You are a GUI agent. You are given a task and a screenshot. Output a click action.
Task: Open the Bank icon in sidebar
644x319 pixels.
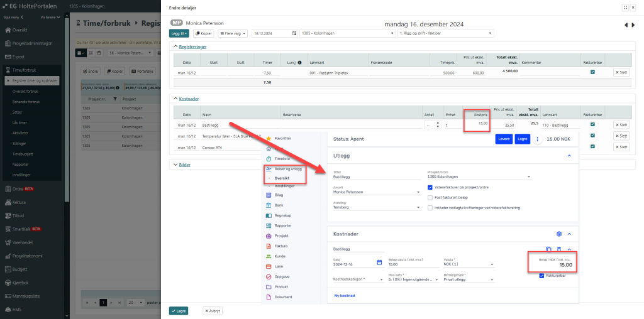pos(269,205)
